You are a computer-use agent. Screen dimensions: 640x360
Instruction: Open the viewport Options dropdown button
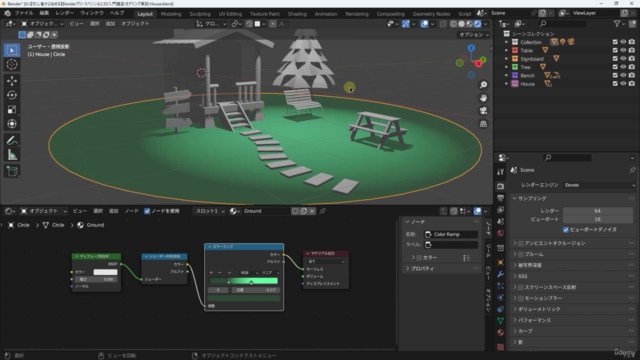[474, 35]
